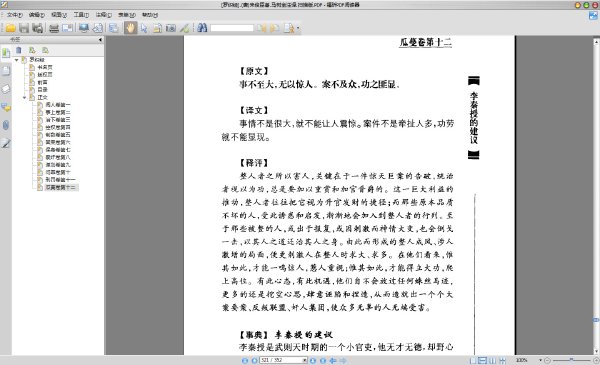This screenshot has height=365, width=600.
Task: Open the 100% zoom level dropdown
Action: point(540,360)
